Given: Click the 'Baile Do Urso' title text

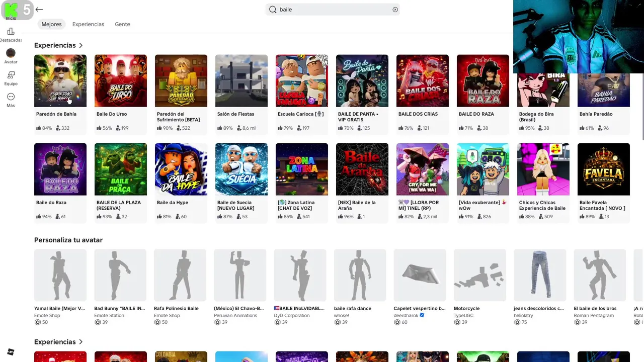Looking at the screenshot, I should point(112,114).
